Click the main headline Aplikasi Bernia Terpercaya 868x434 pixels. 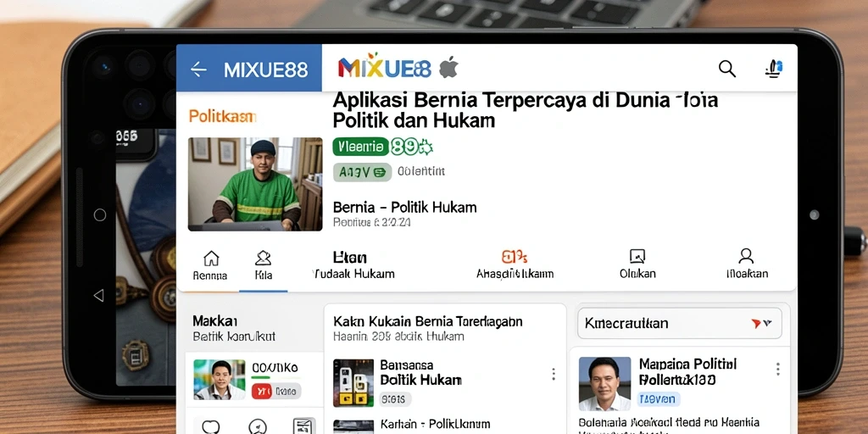tap(526, 109)
